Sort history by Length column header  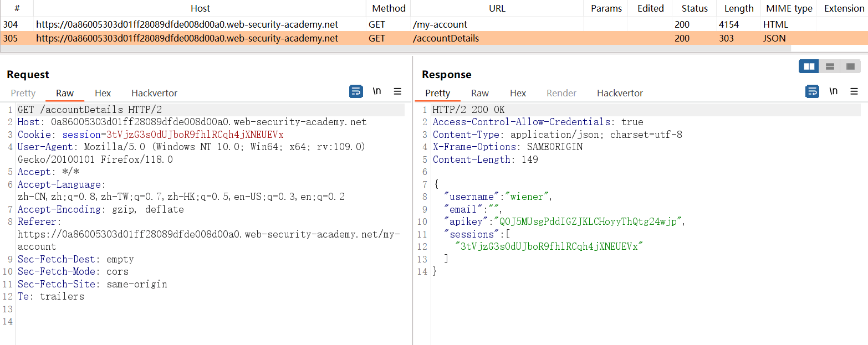point(738,8)
